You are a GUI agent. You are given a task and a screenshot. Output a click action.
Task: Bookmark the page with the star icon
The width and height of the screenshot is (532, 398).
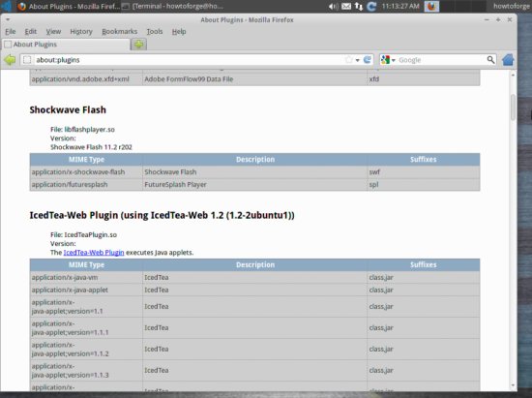348,60
